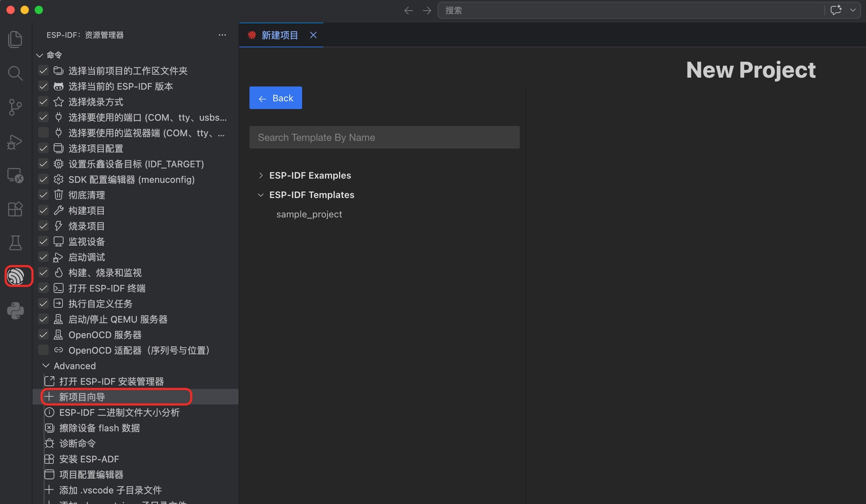Click the gear icon for SDK 配置编辑器
The height and width of the screenshot is (504, 866).
coord(58,179)
